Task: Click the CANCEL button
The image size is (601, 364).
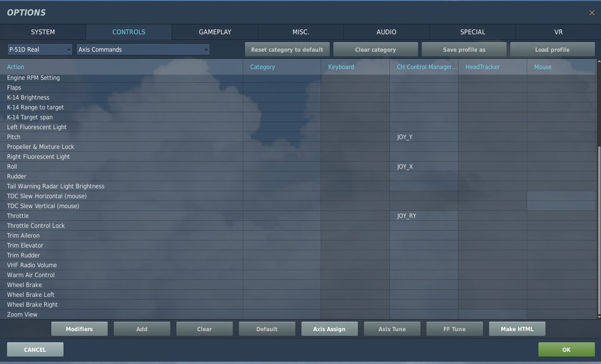Action: pos(35,350)
